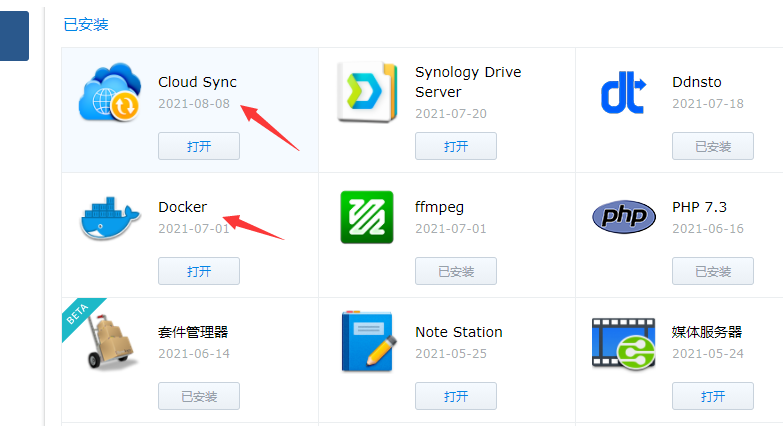Select the Note Station title text
Screen dimensions: 783x426
pyautogui.click(x=459, y=332)
